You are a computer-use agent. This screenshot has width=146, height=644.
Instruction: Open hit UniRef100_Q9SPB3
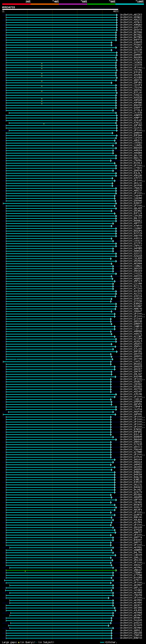[x=131, y=75]
